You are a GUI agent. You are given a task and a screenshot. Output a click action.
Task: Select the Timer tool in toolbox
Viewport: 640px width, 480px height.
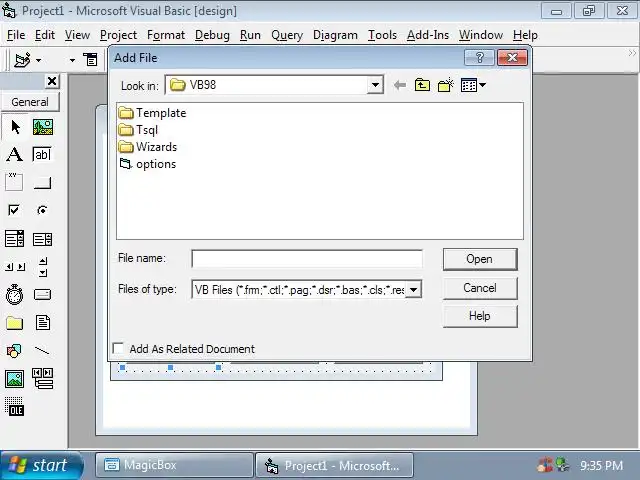point(14,294)
